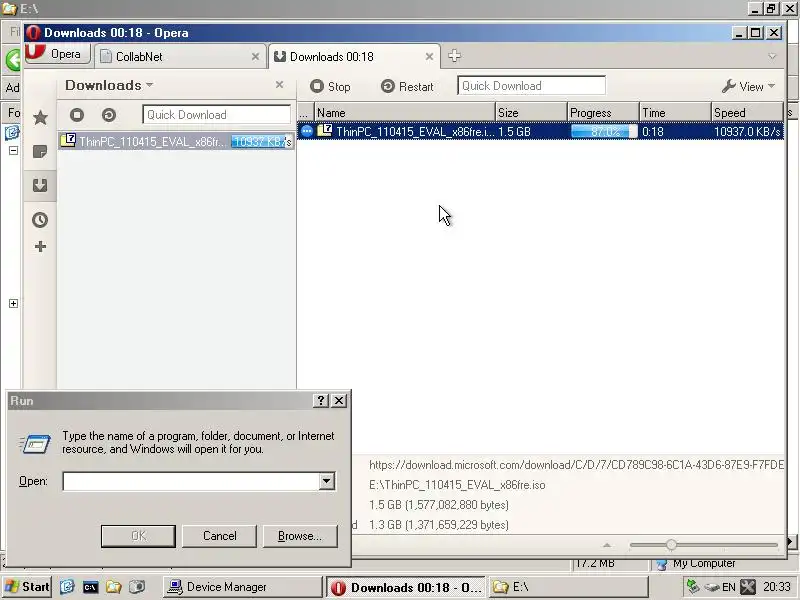Click the fourth quick launch icon
The width and height of the screenshot is (800, 600).
pyautogui.click(x=137, y=587)
